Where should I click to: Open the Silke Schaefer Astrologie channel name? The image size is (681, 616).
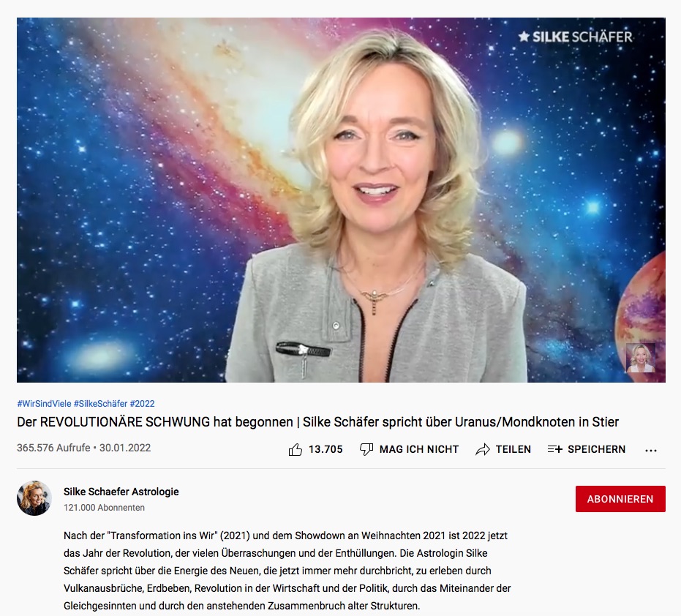pyautogui.click(x=121, y=492)
